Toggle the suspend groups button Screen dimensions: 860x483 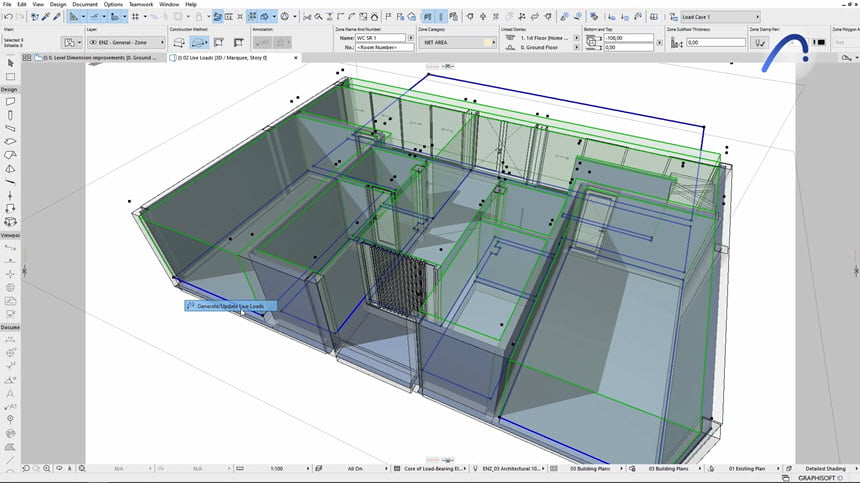252,17
